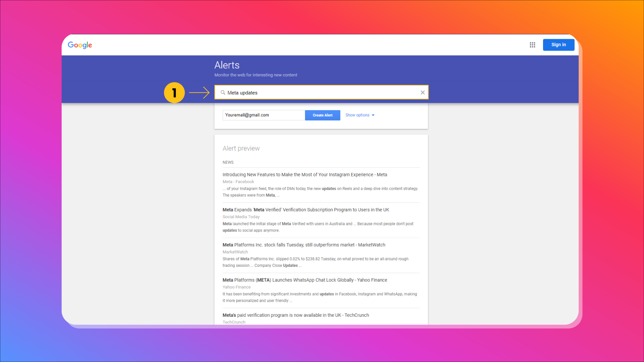
Task: Click the 'Meta - Facebook' source label
Action: pos(238,182)
